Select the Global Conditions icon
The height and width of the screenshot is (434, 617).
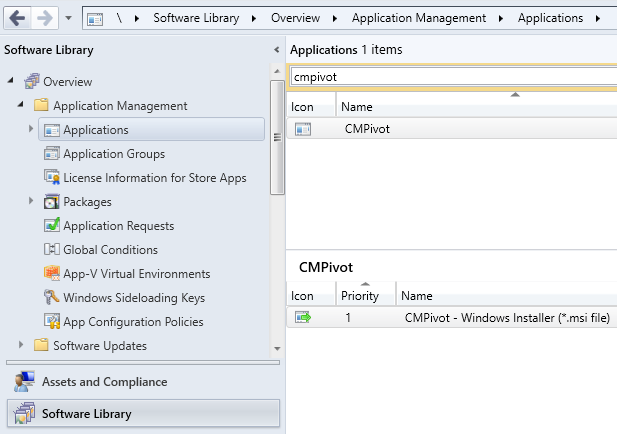53,250
